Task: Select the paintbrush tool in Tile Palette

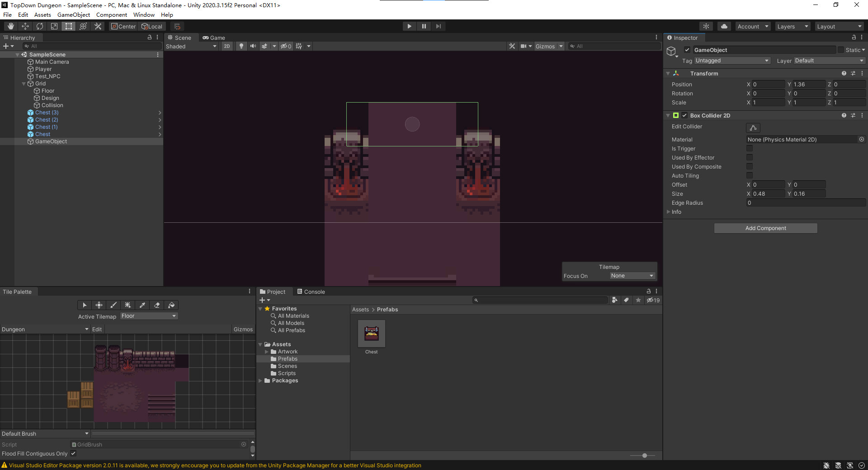Action: (x=113, y=305)
